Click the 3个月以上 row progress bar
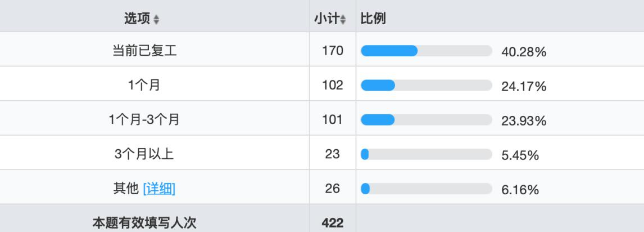This screenshot has height=232, width=644. tap(427, 154)
